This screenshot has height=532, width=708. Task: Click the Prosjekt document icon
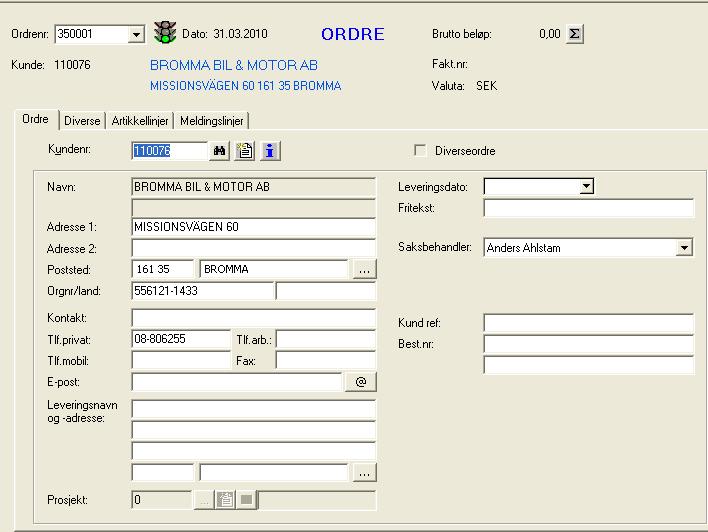coord(225,500)
